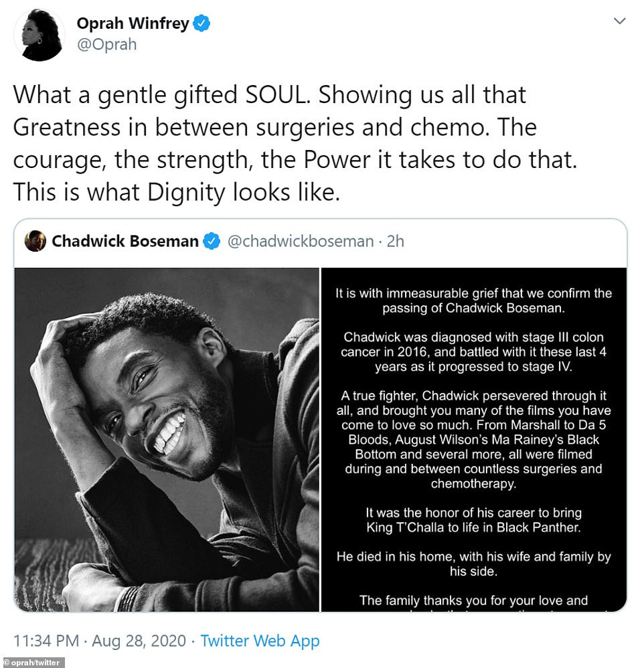
Task: Click the 'immeasurable grief' opening statement sentence
Action: pos(474,301)
